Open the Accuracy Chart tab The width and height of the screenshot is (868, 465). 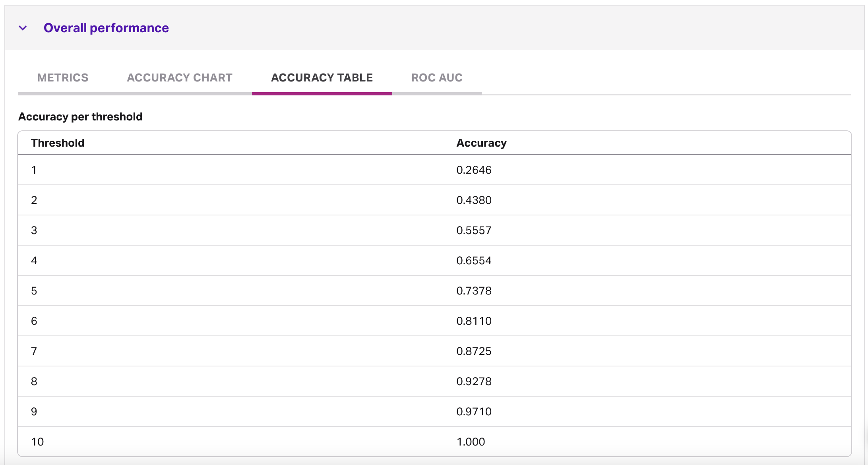coord(179,77)
